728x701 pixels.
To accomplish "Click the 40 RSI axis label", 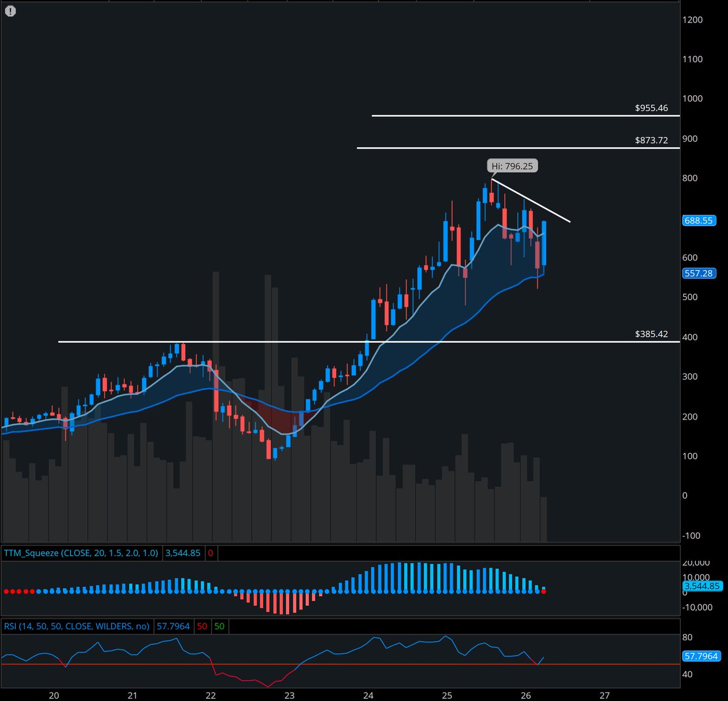I will click(687, 674).
